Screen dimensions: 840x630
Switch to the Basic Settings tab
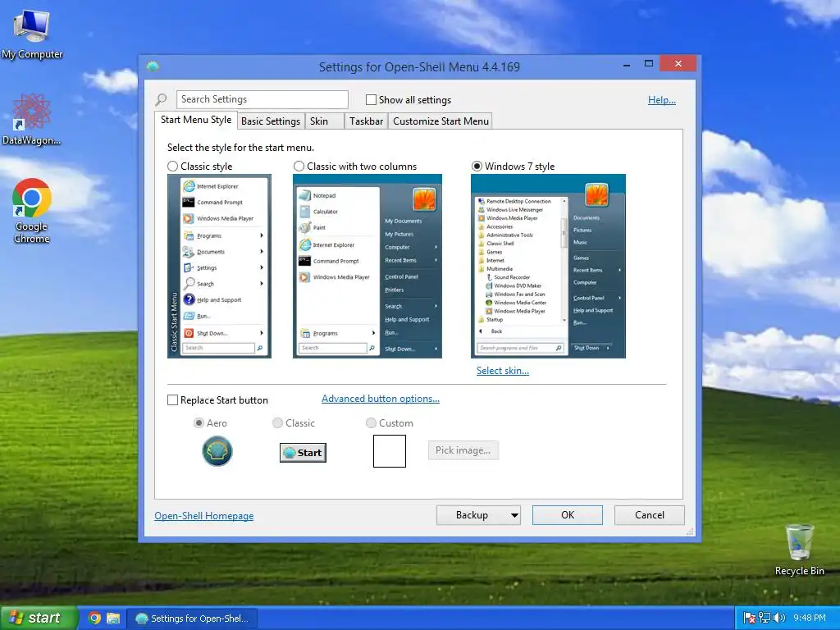coord(271,121)
